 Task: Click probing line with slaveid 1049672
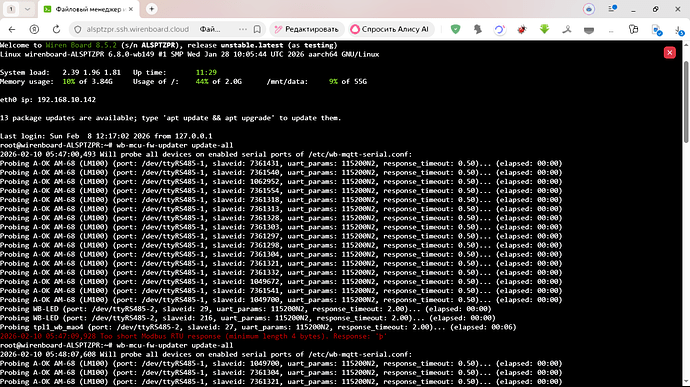(x=281, y=282)
